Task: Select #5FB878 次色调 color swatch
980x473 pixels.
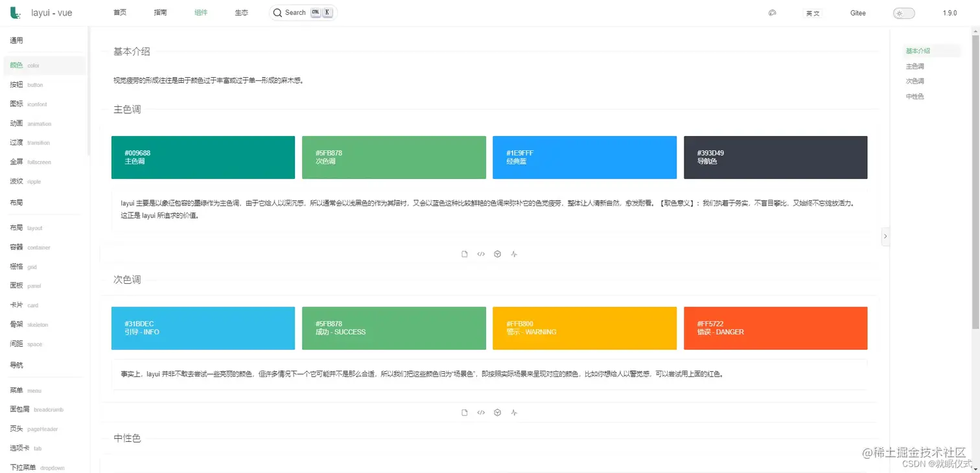Action: pos(394,157)
